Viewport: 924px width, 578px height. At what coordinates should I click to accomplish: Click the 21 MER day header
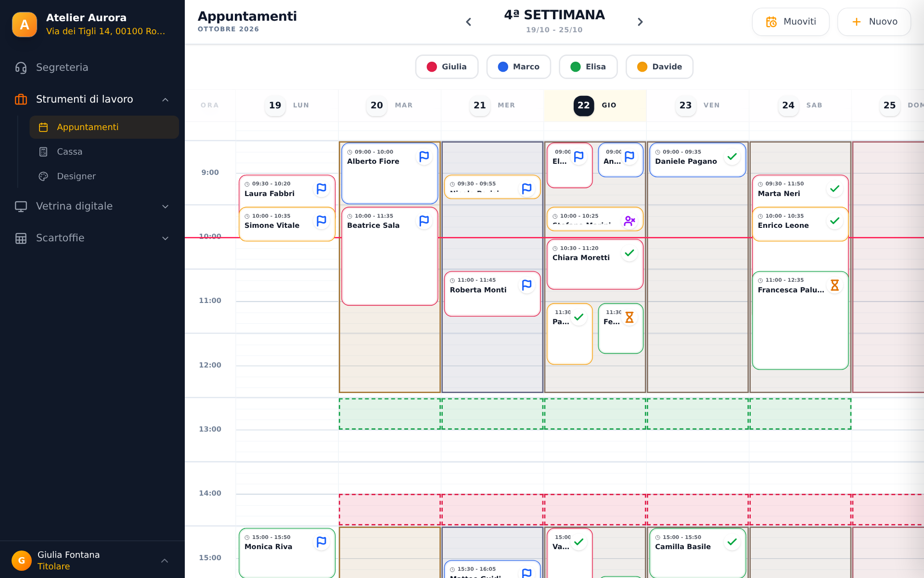tap(492, 105)
